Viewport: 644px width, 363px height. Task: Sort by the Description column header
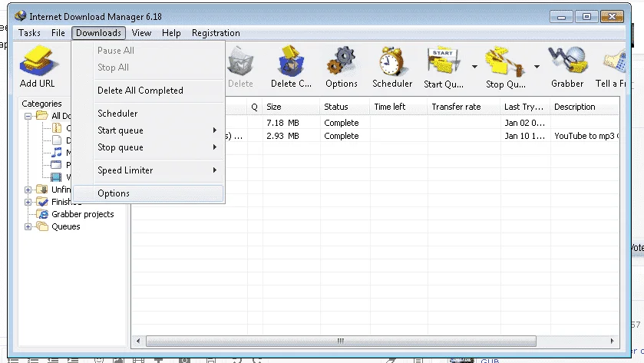click(x=585, y=107)
